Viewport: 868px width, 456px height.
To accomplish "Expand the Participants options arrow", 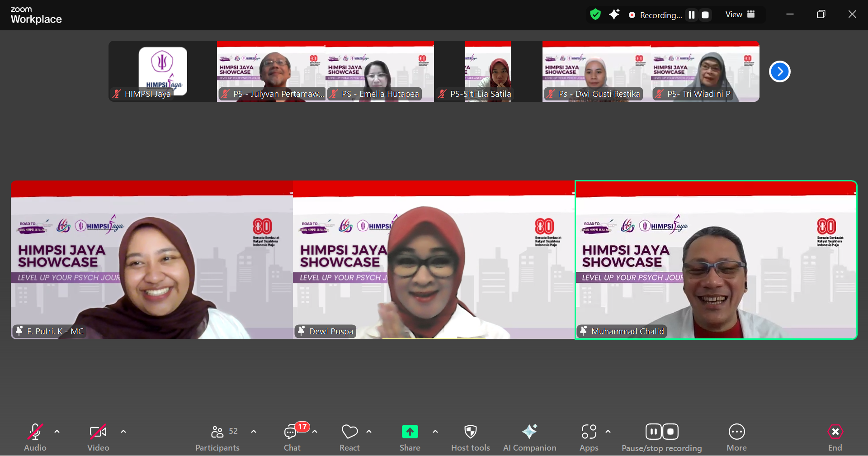I will [x=254, y=432].
